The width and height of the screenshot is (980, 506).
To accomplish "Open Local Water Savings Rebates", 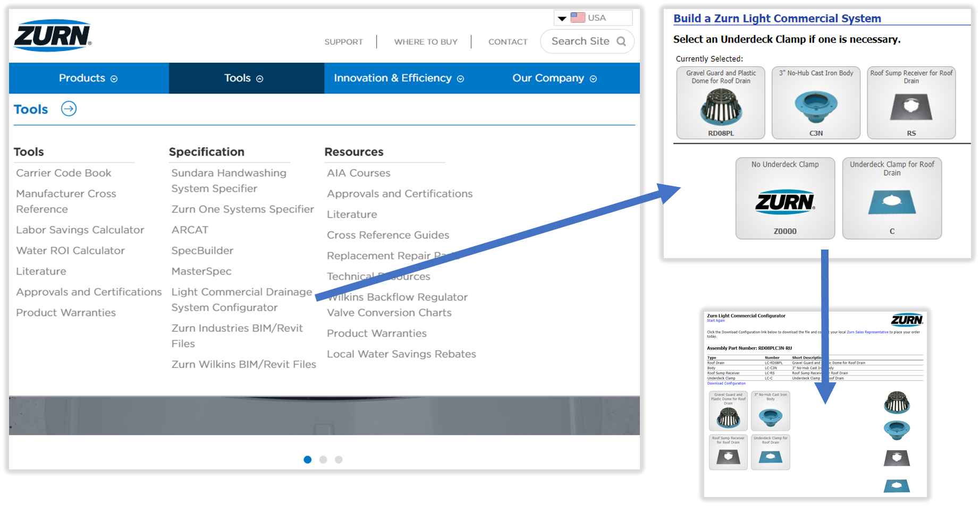I will coord(401,354).
